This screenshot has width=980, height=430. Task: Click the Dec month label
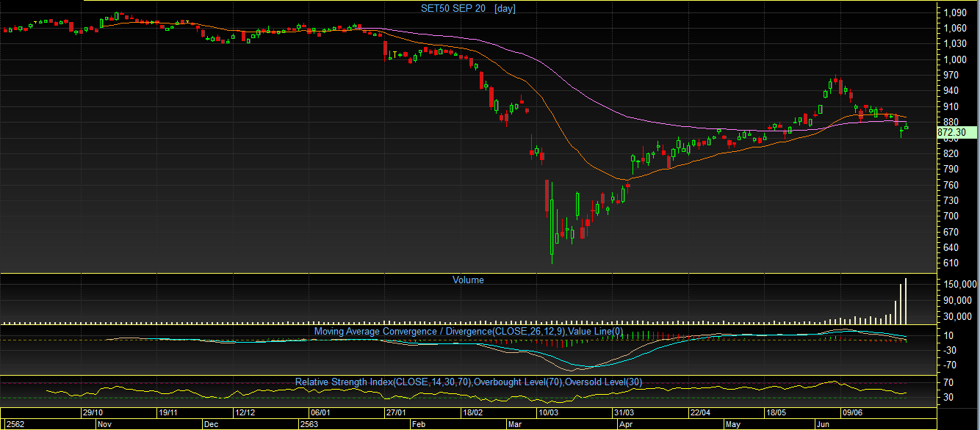point(211,424)
